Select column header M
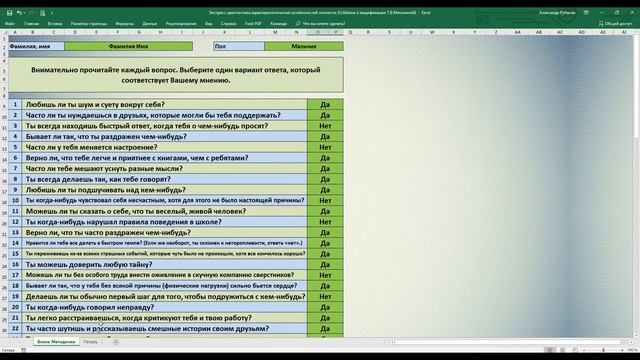640x360 pixels. click(x=275, y=32)
